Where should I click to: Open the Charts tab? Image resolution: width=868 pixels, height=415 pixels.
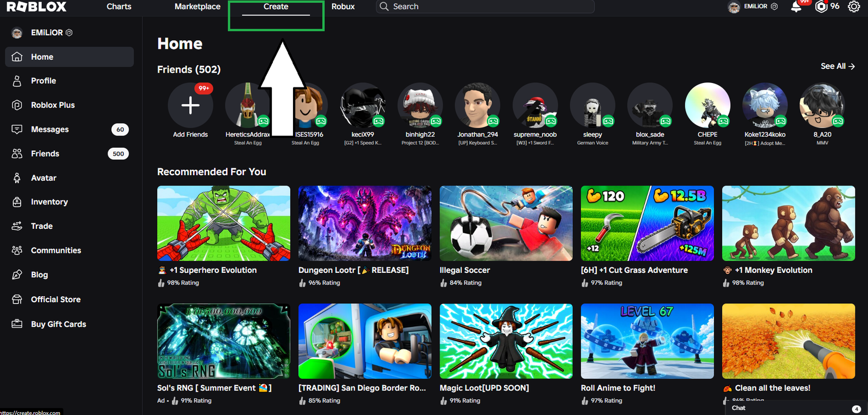(x=119, y=7)
